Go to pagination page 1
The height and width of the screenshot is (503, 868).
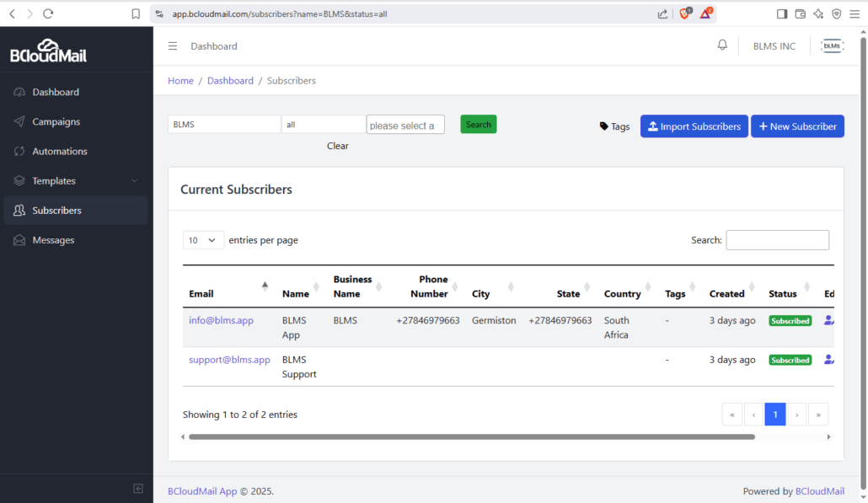tap(775, 415)
